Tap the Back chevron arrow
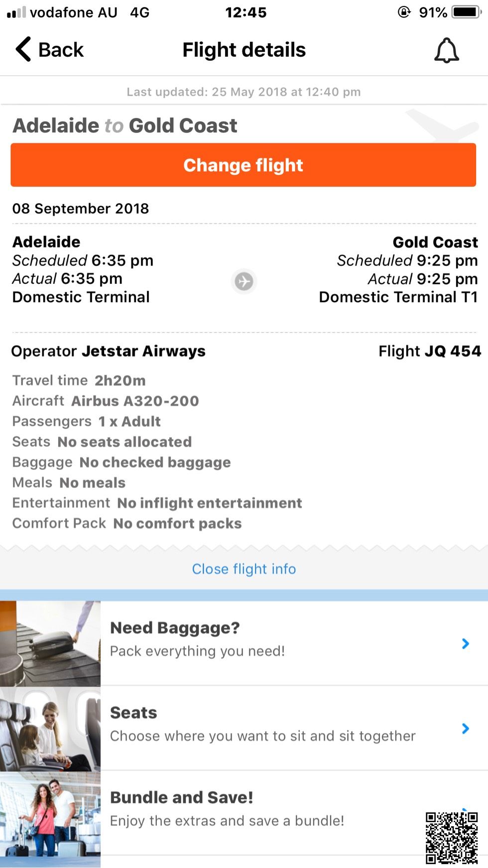Screen dimensions: 488x868 coord(23,49)
